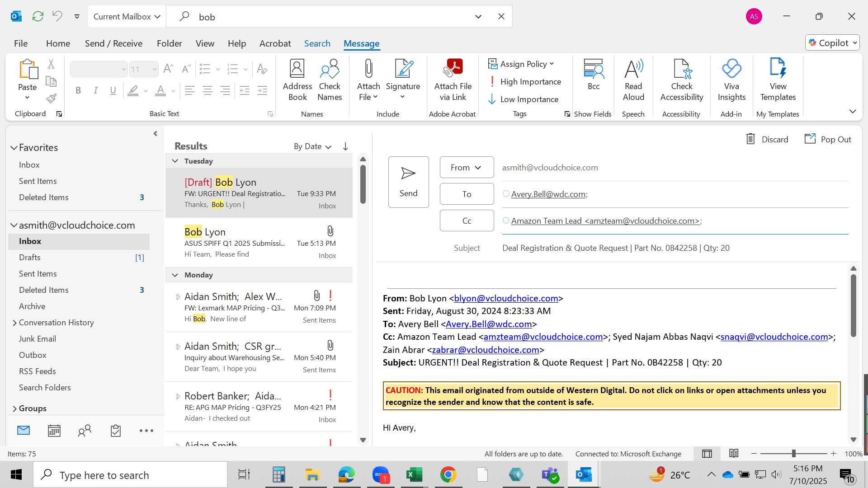Run Check Accessibility
Image resolution: width=868 pixels, height=488 pixels.
coord(682,80)
